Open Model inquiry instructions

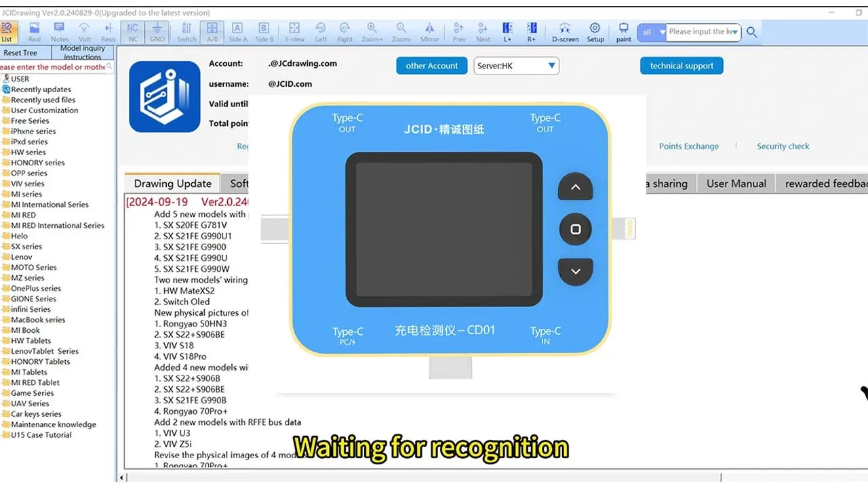(x=83, y=53)
